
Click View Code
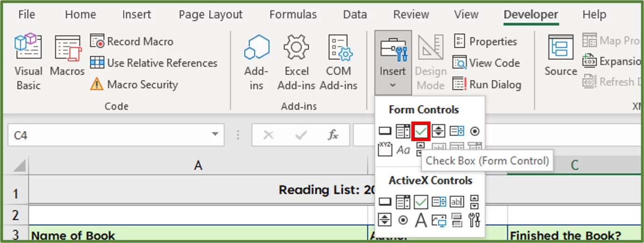pyautogui.click(x=486, y=63)
